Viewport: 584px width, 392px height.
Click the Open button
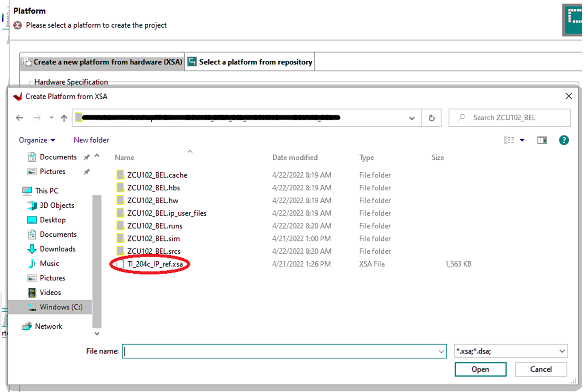pyautogui.click(x=480, y=369)
